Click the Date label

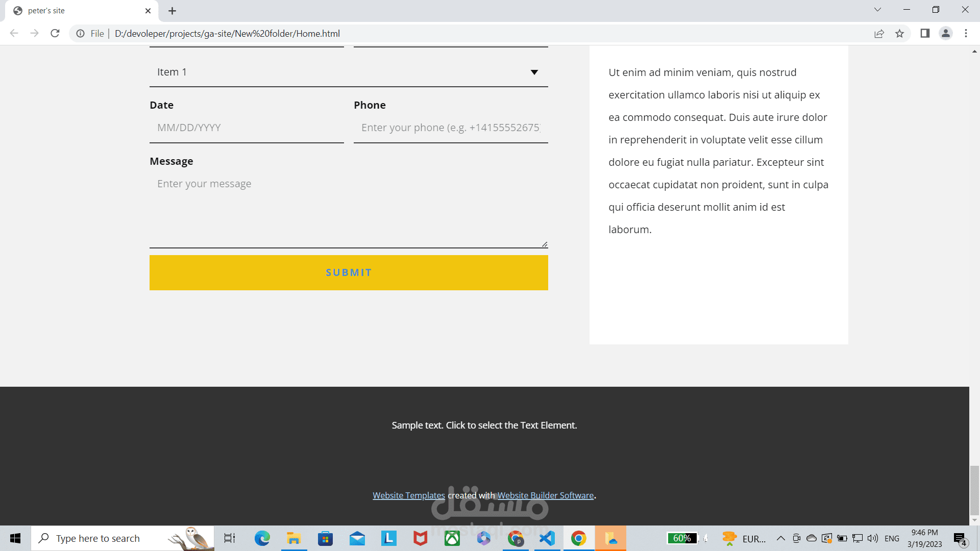(161, 105)
